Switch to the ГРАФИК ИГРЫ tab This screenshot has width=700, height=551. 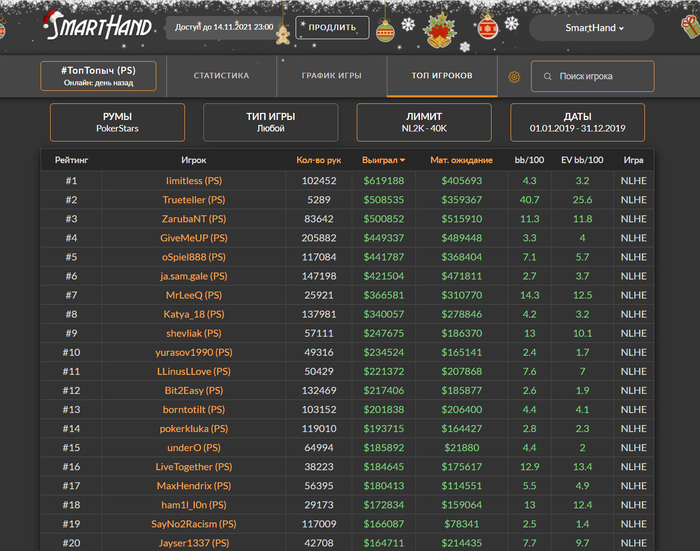(332, 76)
